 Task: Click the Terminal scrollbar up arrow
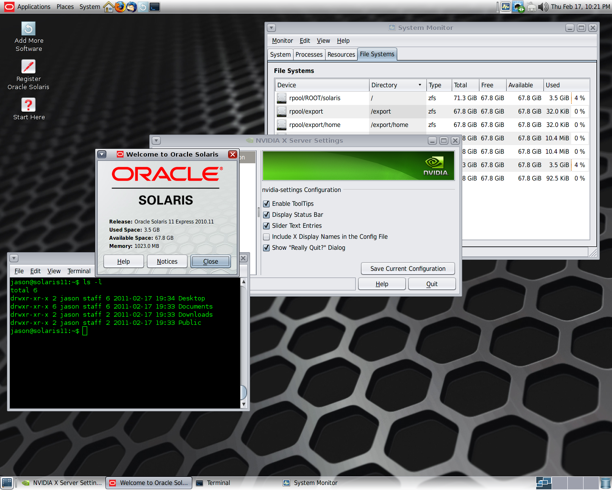click(244, 282)
